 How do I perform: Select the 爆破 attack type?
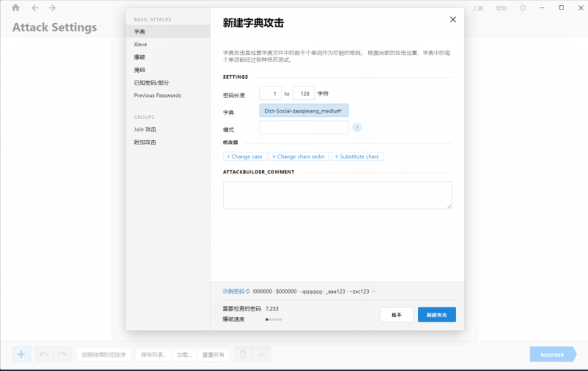coord(168,57)
